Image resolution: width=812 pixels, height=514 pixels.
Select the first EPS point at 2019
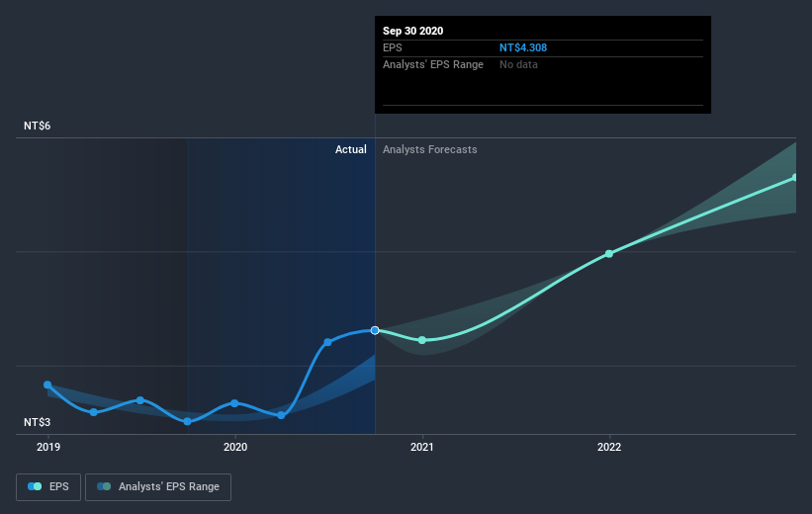click(x=47, y=385)
